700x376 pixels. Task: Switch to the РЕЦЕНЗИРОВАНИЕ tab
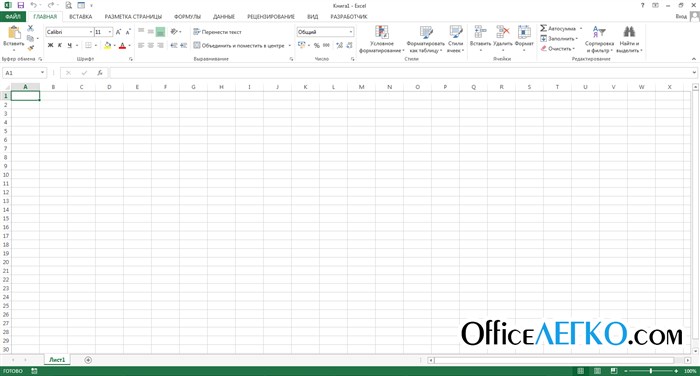click(x=271, y=17)
